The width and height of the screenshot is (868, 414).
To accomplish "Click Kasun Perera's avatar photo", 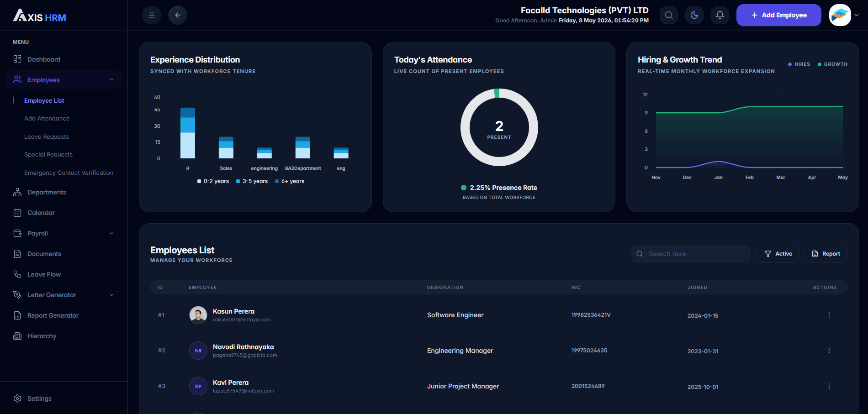I will tap(198, 315).
